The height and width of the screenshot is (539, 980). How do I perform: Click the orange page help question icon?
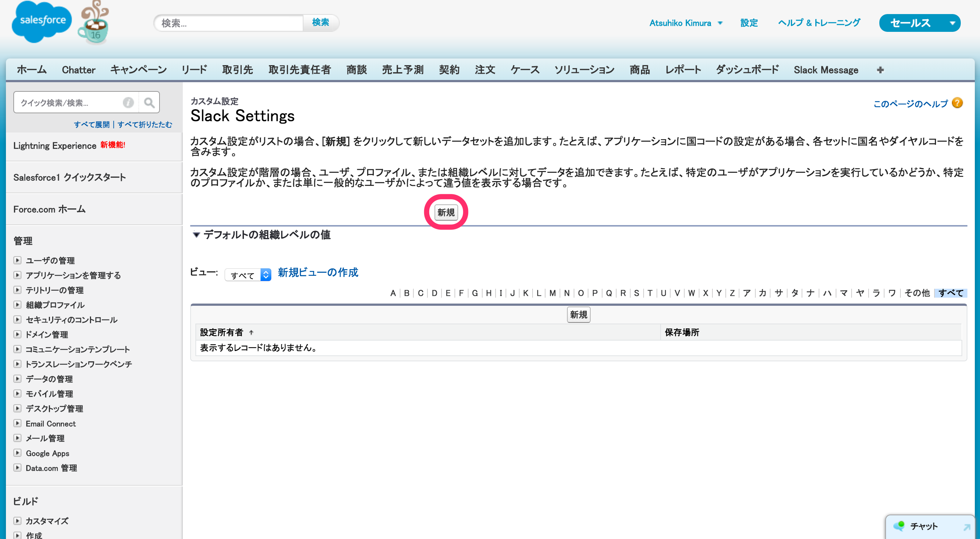957,103
